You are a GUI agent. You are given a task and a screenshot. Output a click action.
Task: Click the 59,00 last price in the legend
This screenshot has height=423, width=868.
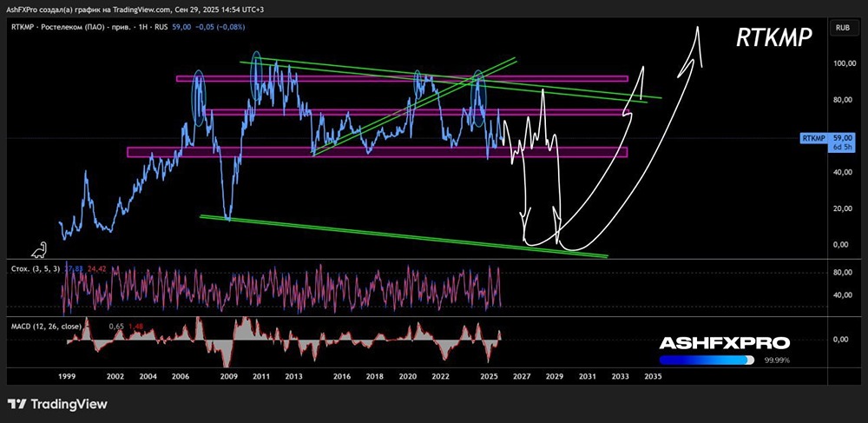pos(181,27)
